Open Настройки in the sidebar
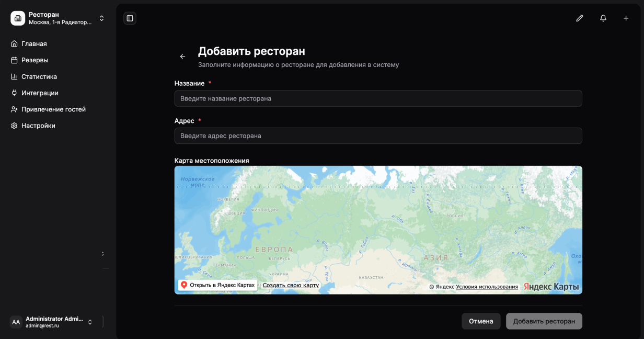The width and height of the screenshot is (644, 339). point(38,126)
